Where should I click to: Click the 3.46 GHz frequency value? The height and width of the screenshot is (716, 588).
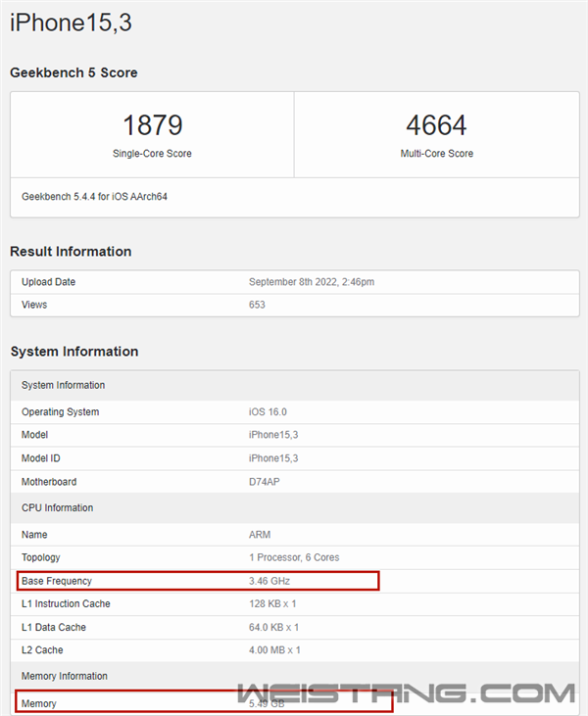pos(269,581)
